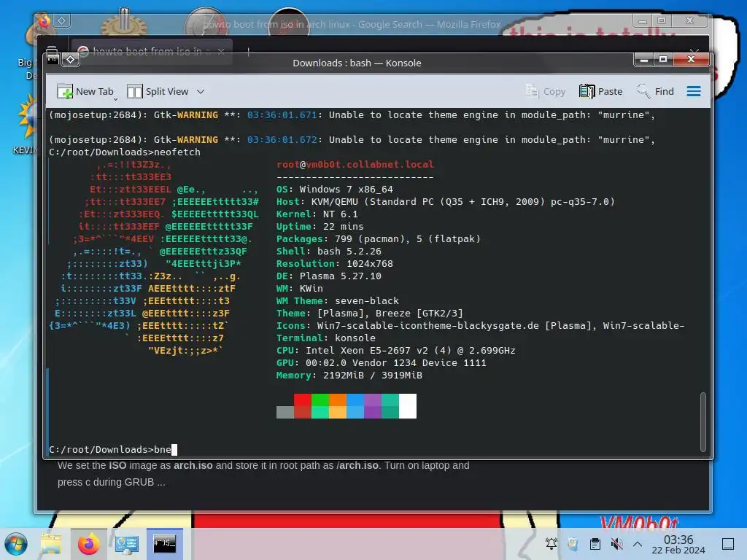Click the 'Kernel: NT 6.1' line

(317, 214)
